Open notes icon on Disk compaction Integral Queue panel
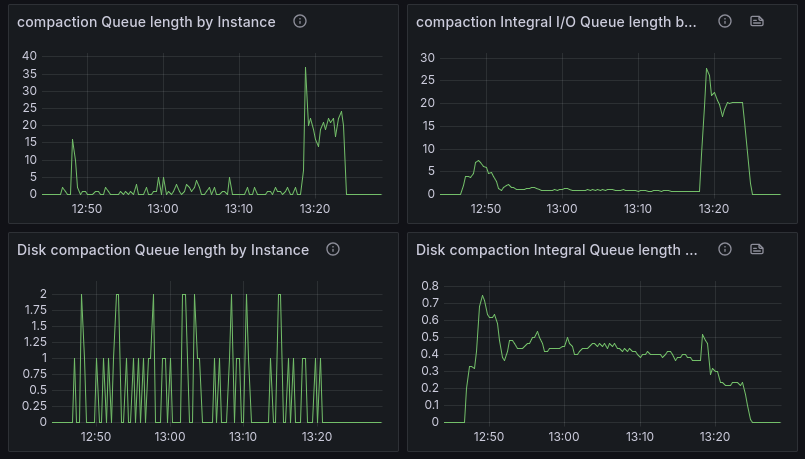 (x=757, y=249)
